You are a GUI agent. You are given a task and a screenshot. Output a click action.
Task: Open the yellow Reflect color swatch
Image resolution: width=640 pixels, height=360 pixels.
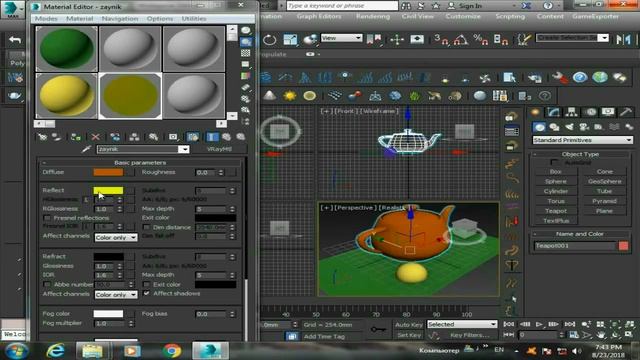[108, 190]
